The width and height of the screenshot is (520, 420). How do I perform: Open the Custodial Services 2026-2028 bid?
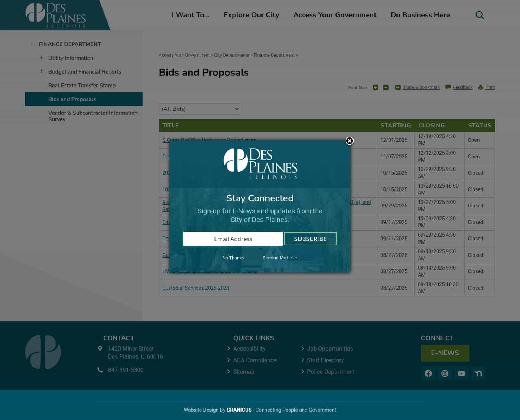[x=196, y=288]
